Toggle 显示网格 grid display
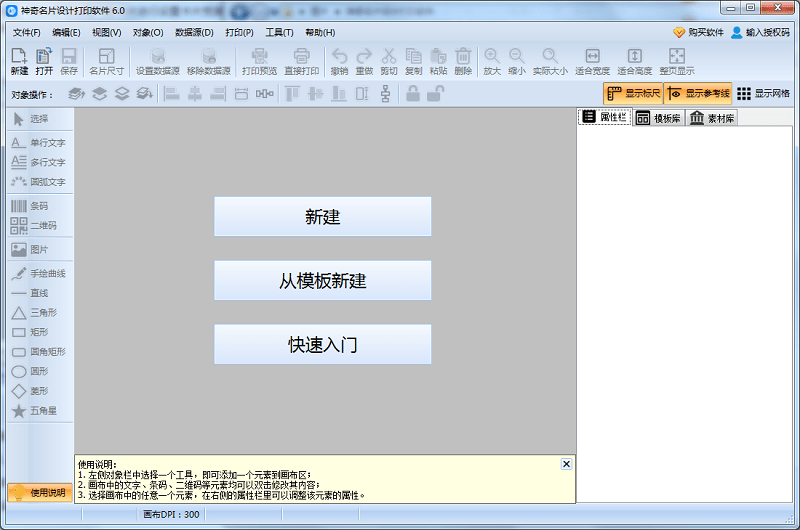 pyautogui.click(x=763, y=94)
